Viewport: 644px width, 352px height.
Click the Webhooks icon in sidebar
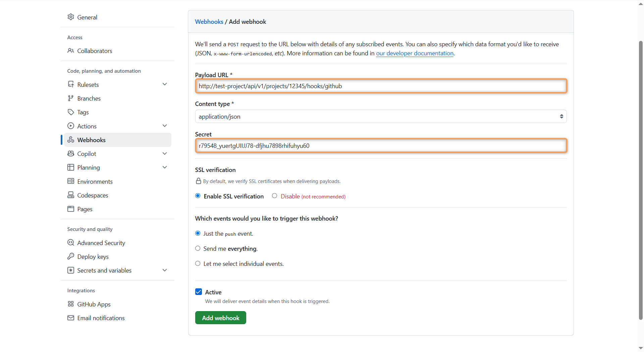tap(70, 140)
